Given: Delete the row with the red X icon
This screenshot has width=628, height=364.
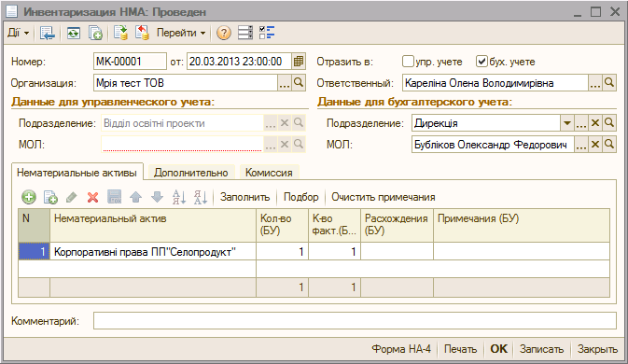Looking at the screenshot, I should [x=93, y=197].
